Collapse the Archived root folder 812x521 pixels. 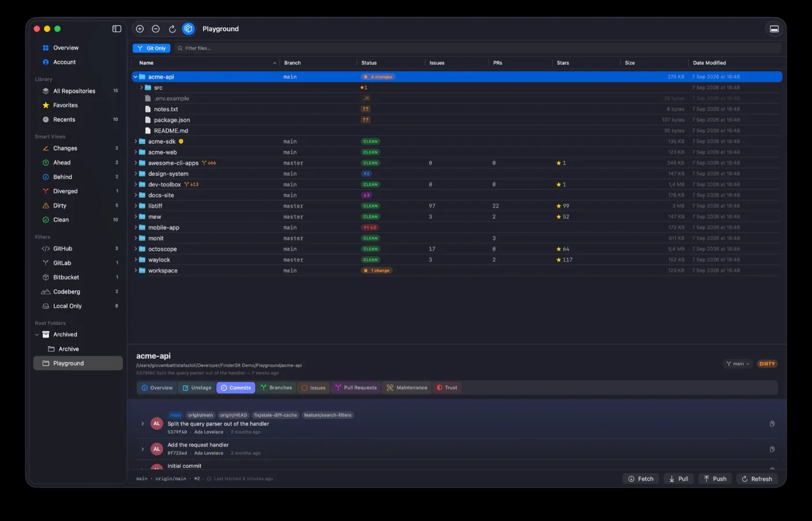(x=37, y=335)
